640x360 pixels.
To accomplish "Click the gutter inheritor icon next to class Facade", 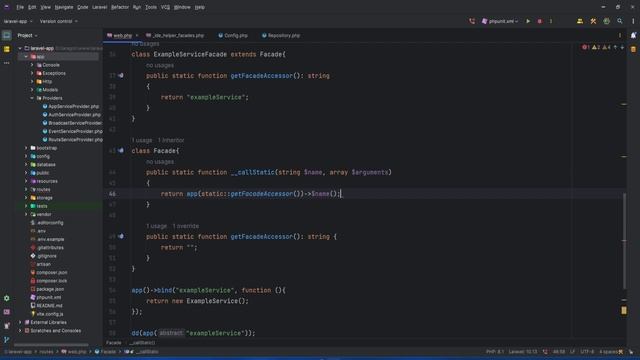I will (121, 151).
